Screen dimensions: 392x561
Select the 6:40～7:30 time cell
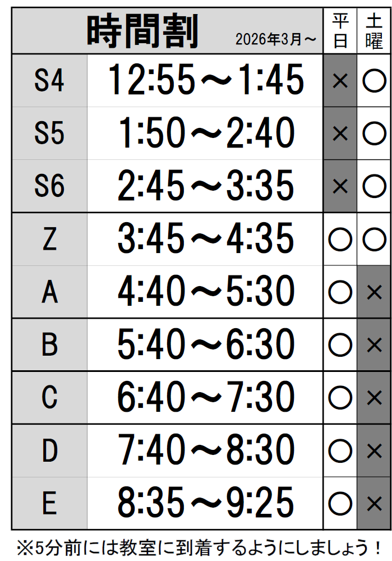pos(206,397)
